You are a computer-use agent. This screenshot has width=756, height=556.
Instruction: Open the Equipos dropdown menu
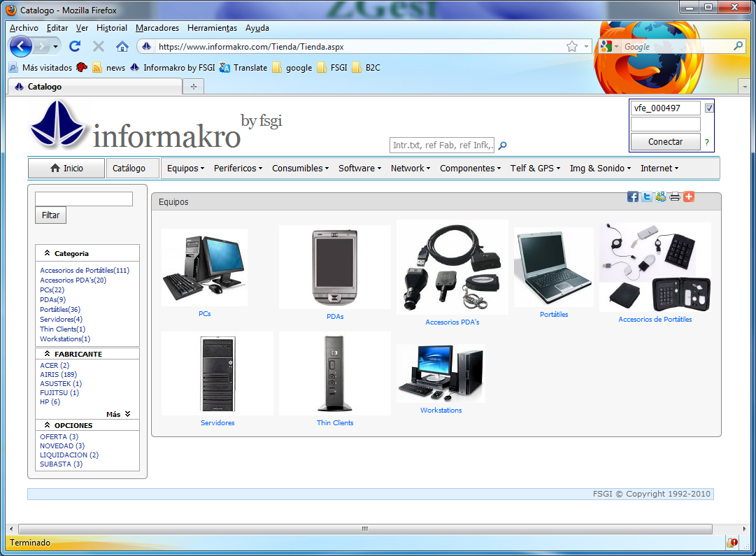point(185,169)
